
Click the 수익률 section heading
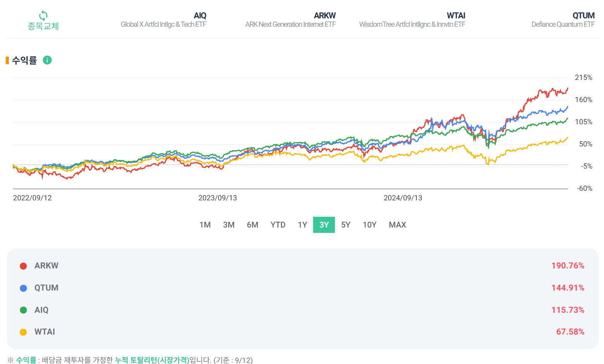pos(24,60)
